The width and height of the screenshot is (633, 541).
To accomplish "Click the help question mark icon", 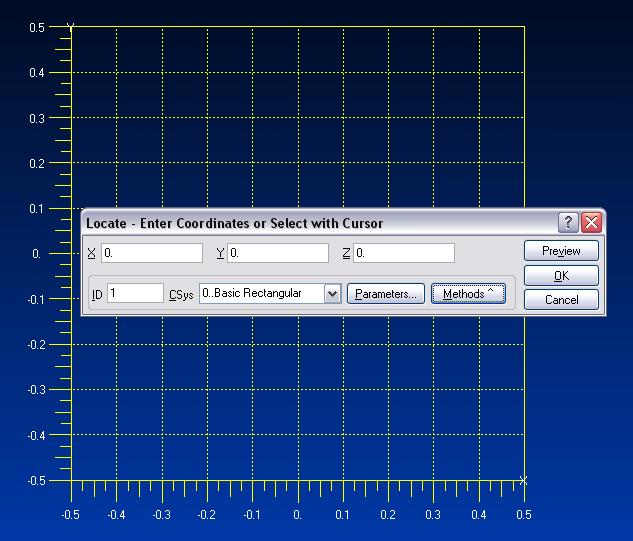I will 568,222.
